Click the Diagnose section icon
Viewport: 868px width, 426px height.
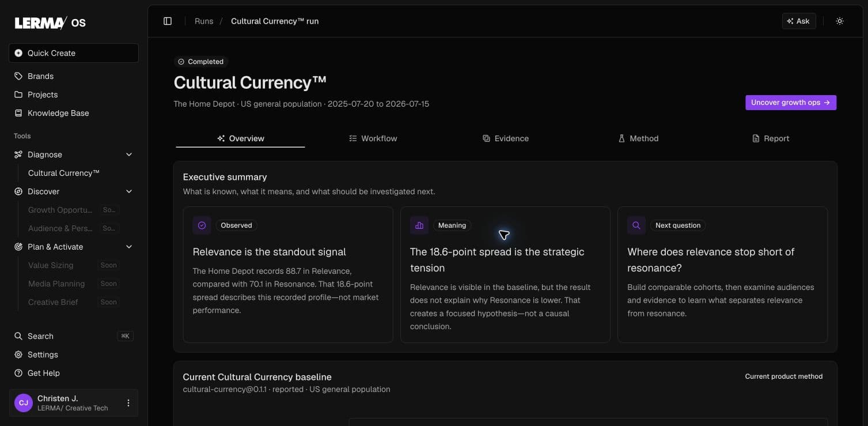coord(18,154)
